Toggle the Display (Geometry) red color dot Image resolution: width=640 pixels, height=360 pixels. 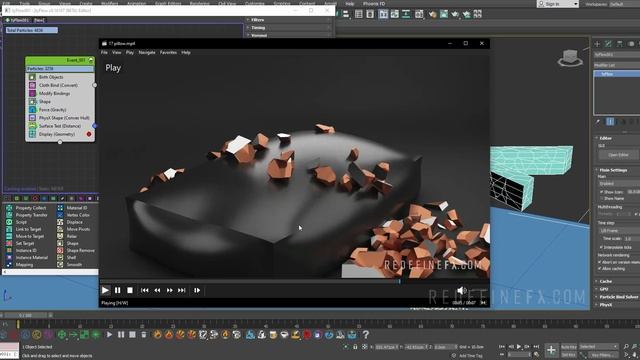(x=89, y=134)
